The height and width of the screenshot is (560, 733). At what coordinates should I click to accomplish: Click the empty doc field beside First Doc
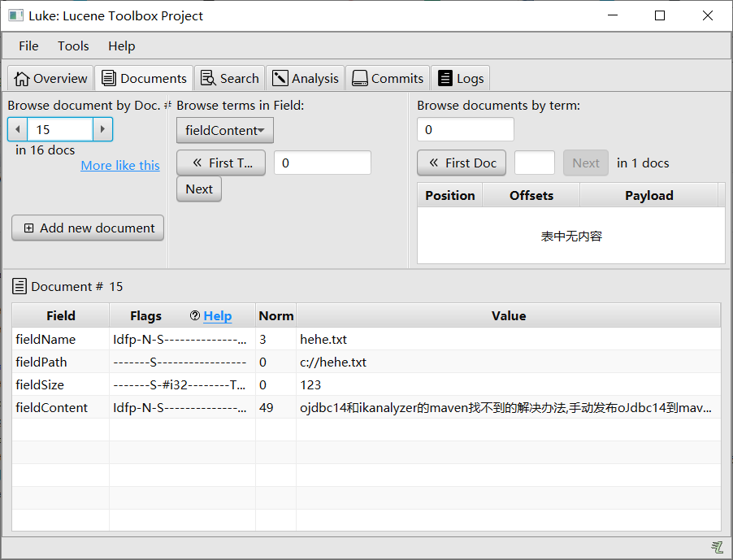535,163
